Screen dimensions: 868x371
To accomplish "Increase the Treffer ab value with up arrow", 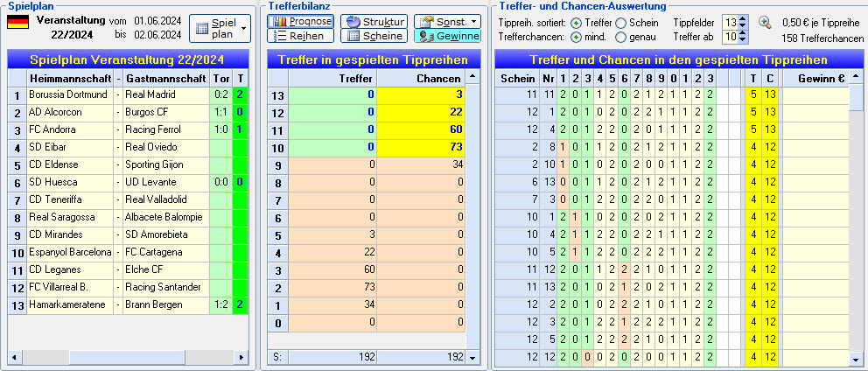I will click(x=743, y=34).
